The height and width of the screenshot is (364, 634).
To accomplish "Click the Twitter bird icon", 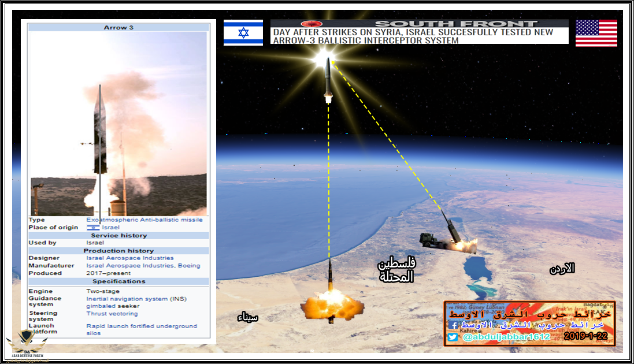I will coord(453,337).
